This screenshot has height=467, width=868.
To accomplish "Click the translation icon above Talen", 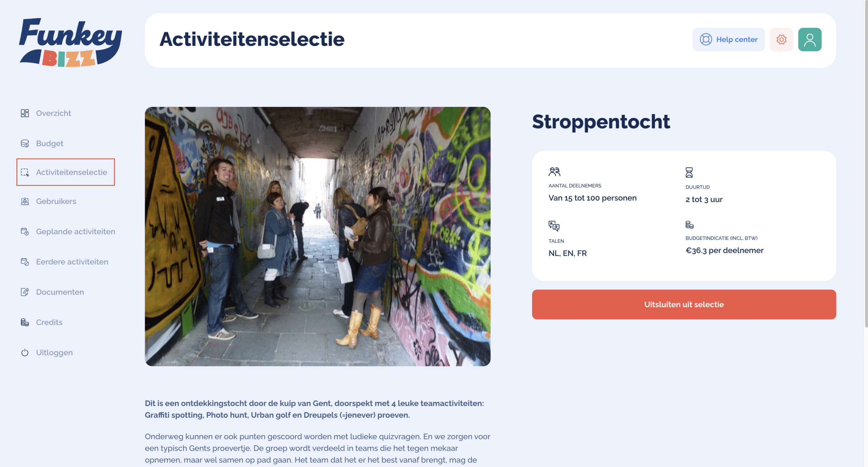I will click(x=554, y=226).
